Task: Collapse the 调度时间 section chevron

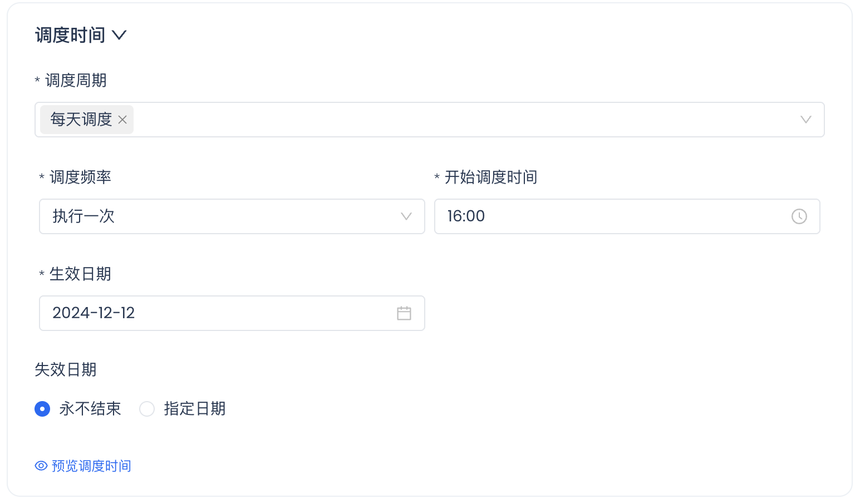Action: click(x=119, y=36)
